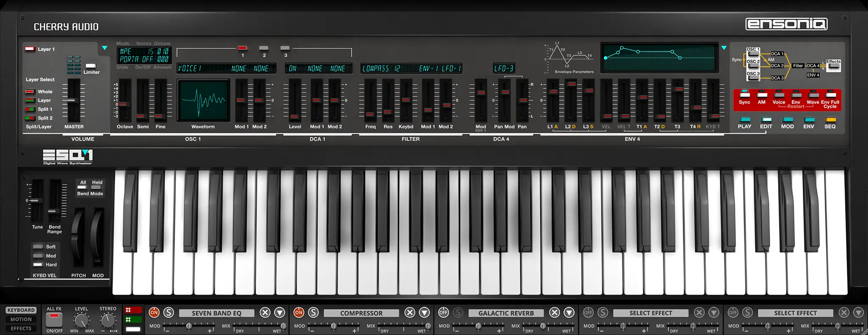Toggle Compressor ON power button
868x335 pixels.
coord(299,313)
